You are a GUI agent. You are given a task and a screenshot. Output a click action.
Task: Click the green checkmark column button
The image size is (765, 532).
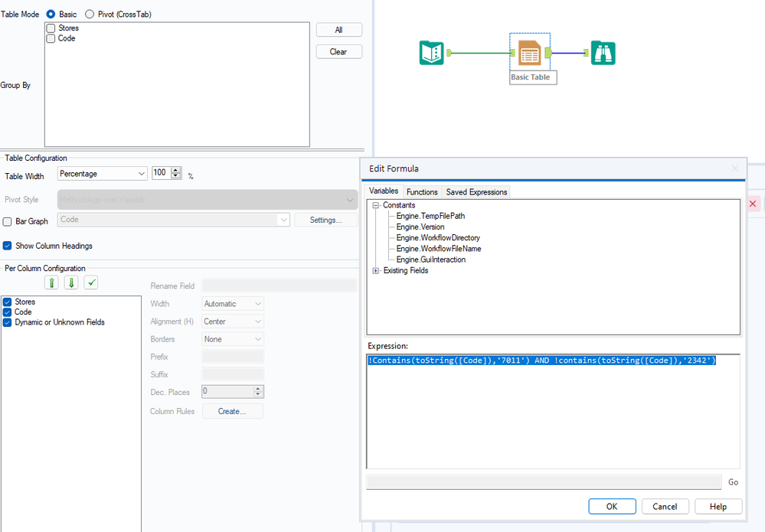pos(91,282)
